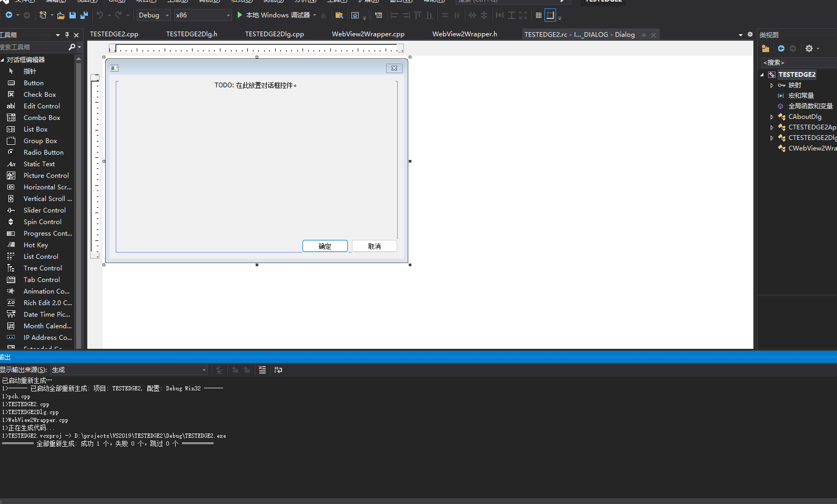Collapse the TESTEDGE2 class view node
Screen dimensions: 837x504
(x=762, y=75)
